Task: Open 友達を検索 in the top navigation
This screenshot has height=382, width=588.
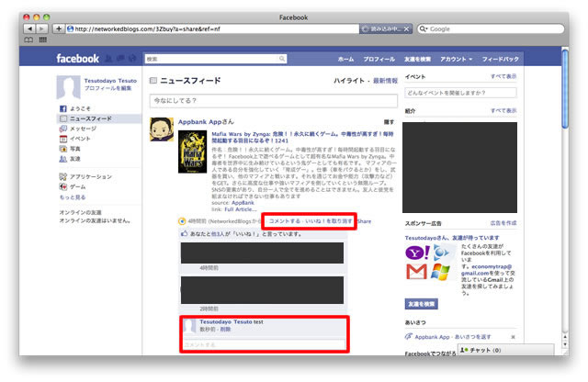Action: [x=417, y=59]
